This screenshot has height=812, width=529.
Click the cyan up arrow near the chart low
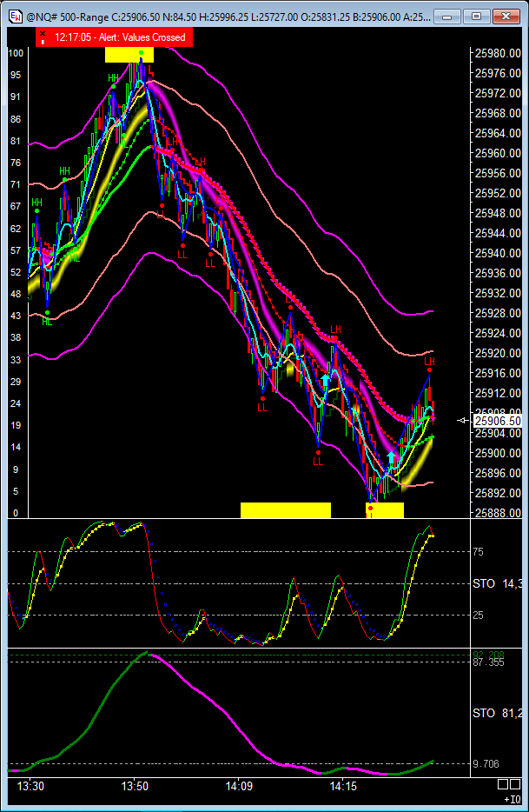click(391, 457)
